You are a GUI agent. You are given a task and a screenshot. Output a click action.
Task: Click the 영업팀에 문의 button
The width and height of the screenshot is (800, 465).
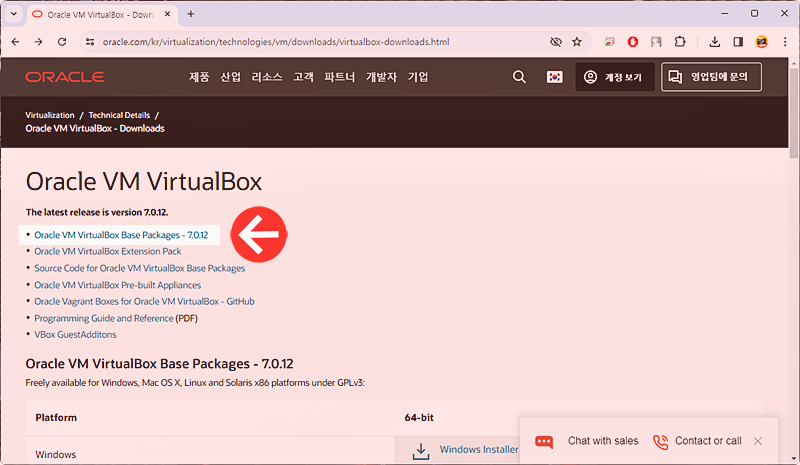tap(711, 77)
